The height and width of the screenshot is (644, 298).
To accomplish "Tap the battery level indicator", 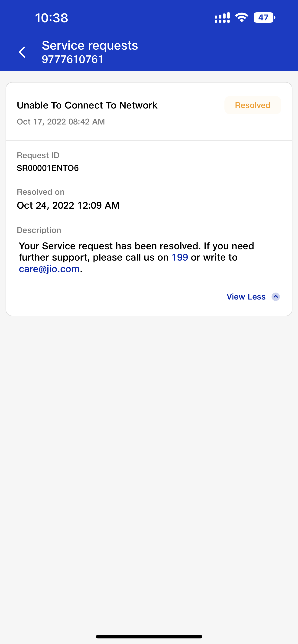I will [x=264, y=18].
